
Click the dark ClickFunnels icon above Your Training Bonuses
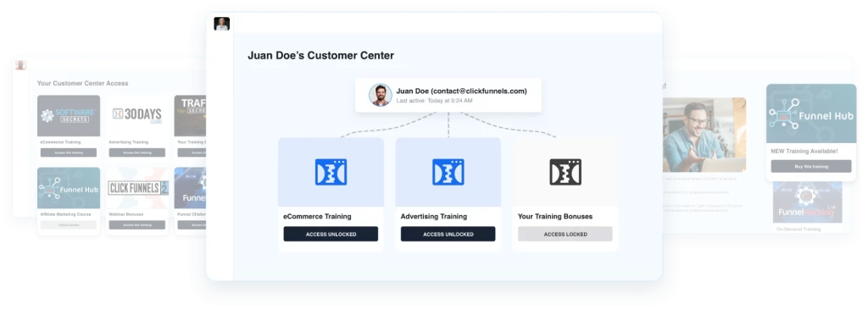(565, 172)
